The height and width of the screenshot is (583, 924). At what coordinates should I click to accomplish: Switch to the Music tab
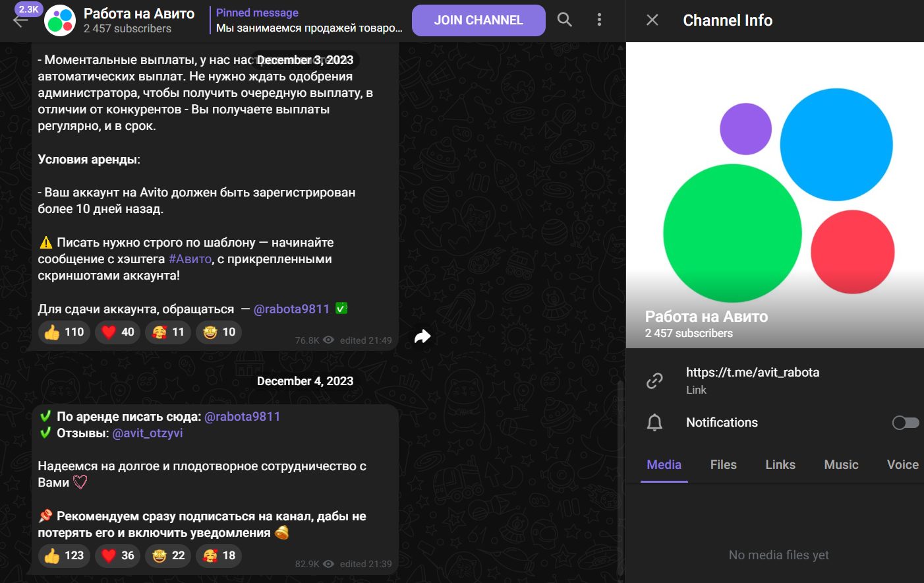pyautogui.click(x=841, y=465)
